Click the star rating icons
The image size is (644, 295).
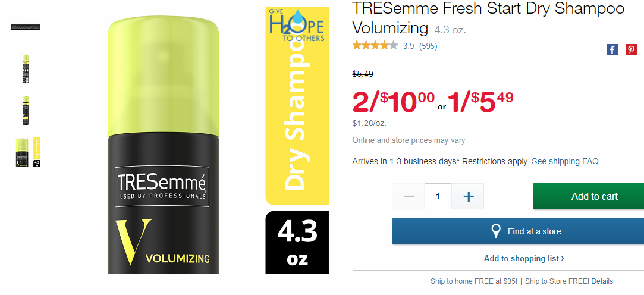pos(375,45)
